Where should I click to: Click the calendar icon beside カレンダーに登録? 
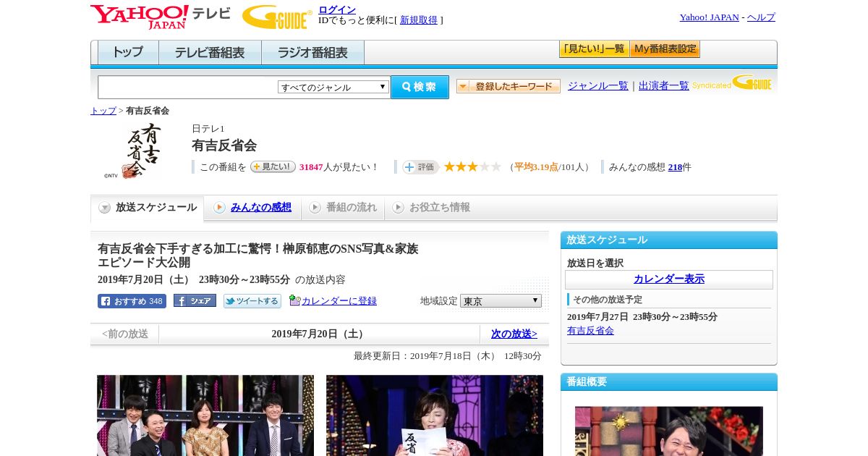point(294,300)
